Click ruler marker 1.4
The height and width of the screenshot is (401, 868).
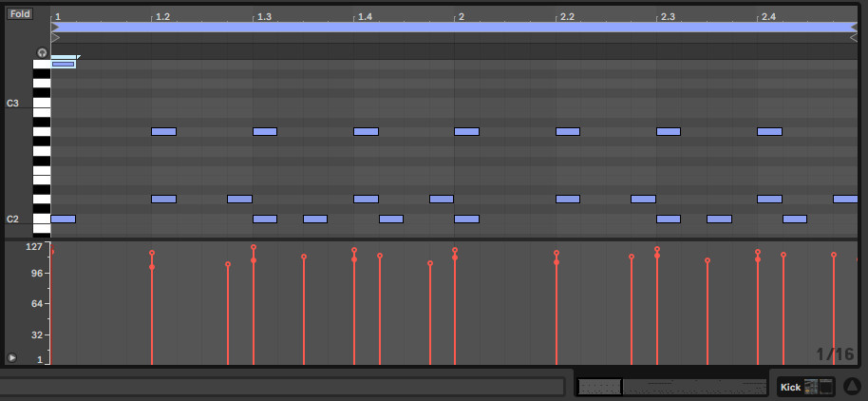point(365,16)
